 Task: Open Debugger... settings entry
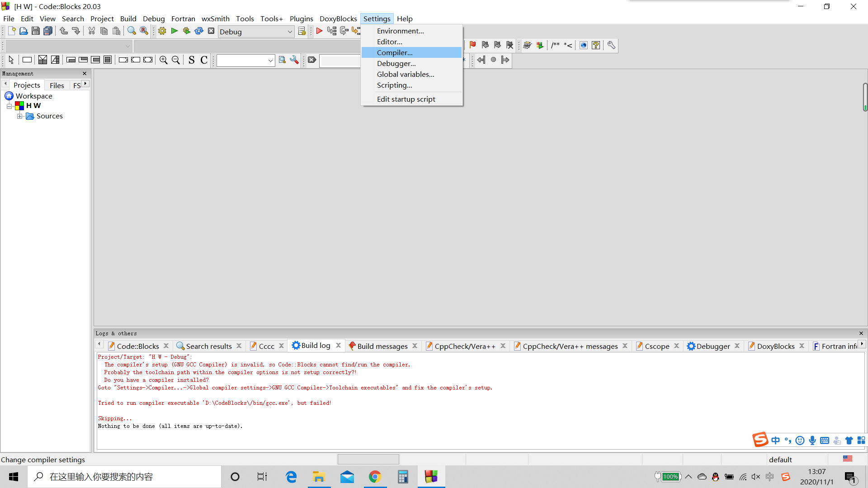[x=412, y=63]
